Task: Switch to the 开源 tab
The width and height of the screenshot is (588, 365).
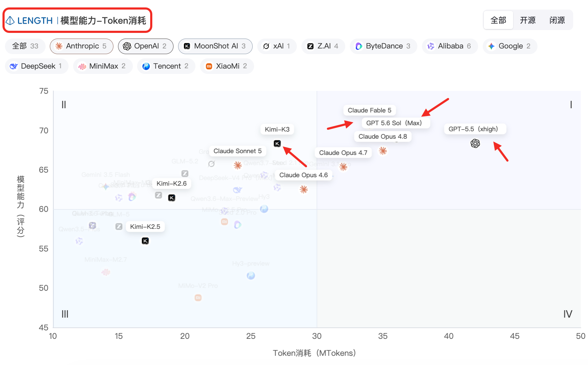Action: (528, 20)
